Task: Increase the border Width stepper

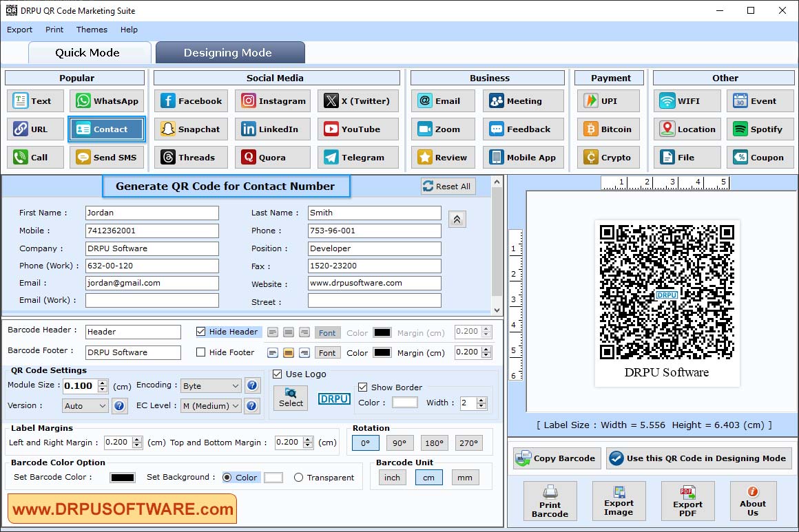Action: pyautogui.click(x=481, y=400)
